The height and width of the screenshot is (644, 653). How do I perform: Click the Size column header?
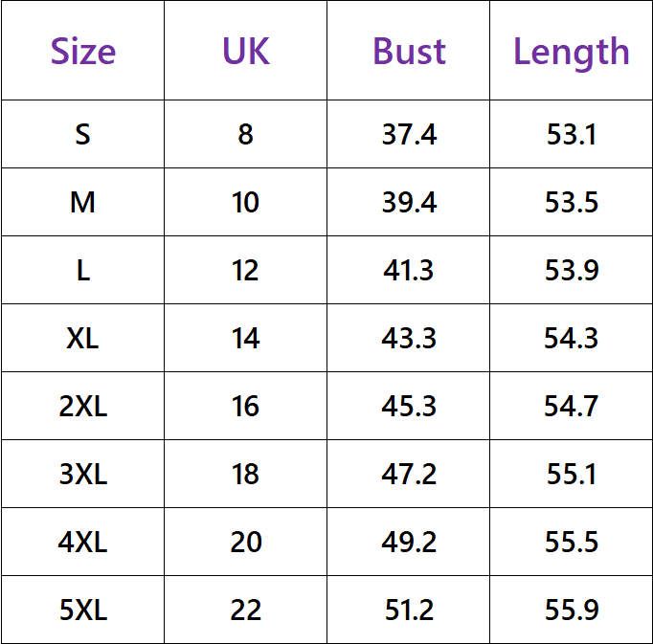[x=83, y=52]
